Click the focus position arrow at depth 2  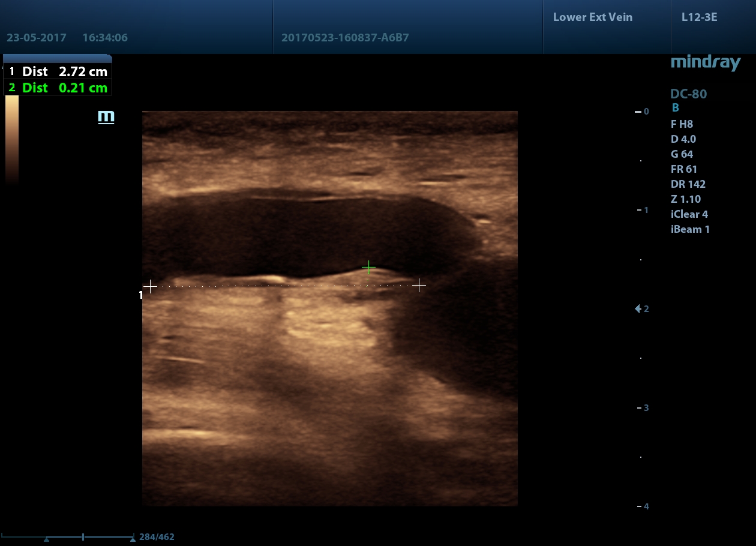[x=638, y=309]
